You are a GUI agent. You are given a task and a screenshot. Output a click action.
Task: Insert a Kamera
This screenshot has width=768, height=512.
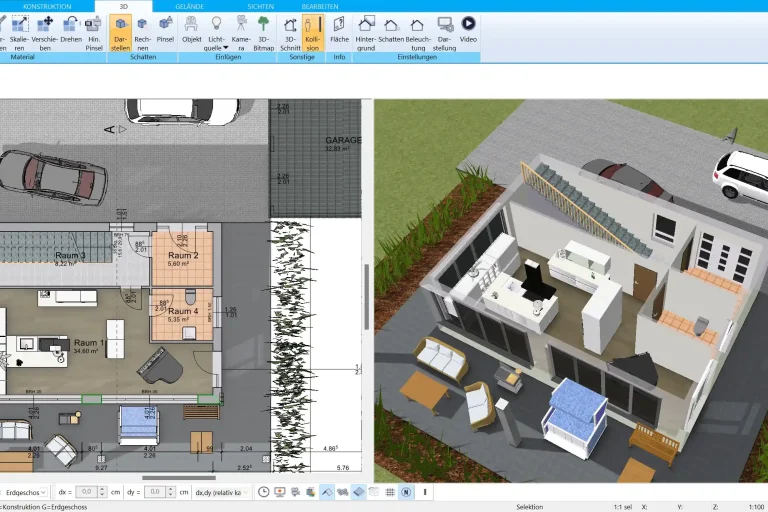241,33
